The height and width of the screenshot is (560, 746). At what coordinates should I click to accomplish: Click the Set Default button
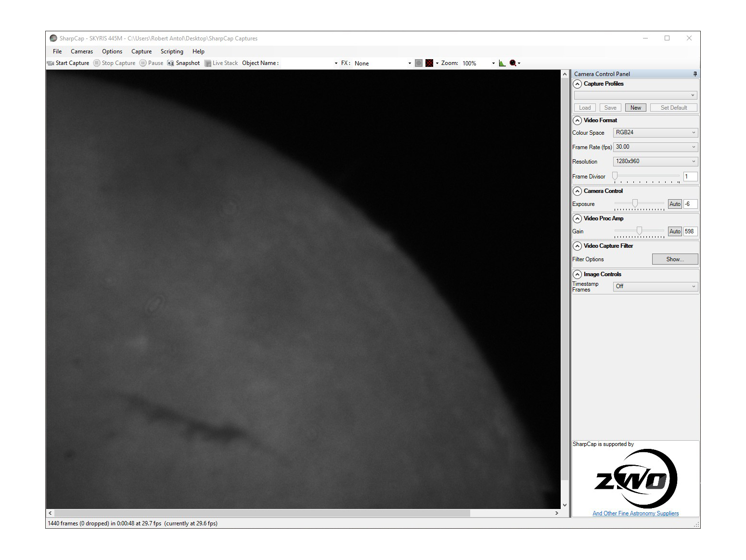674,108
